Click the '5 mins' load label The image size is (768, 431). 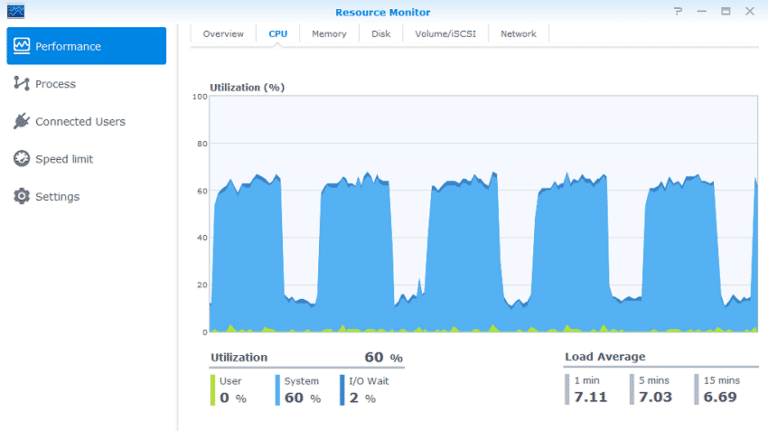coord(654,381)
